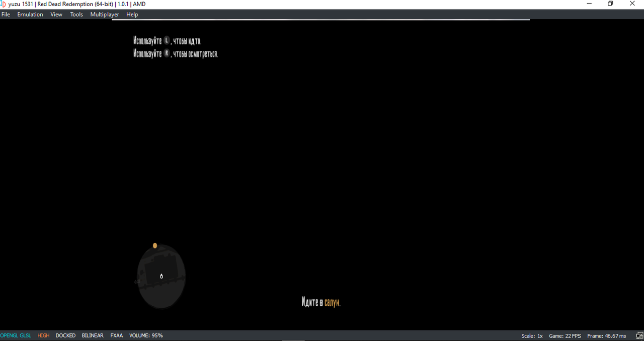The image size is (644, 341).
Task: Open the View menu
Action: [56, 15]
